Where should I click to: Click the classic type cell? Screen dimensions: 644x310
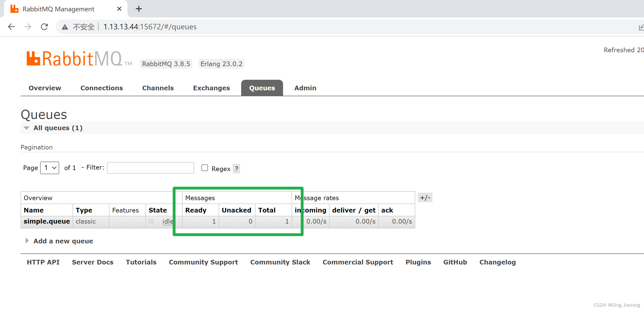point(86,222)
